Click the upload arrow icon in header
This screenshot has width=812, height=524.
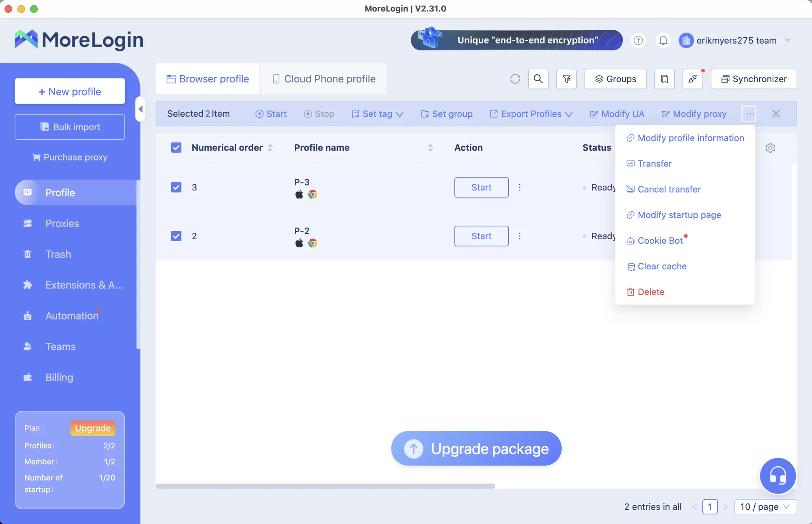coord(638,40)
